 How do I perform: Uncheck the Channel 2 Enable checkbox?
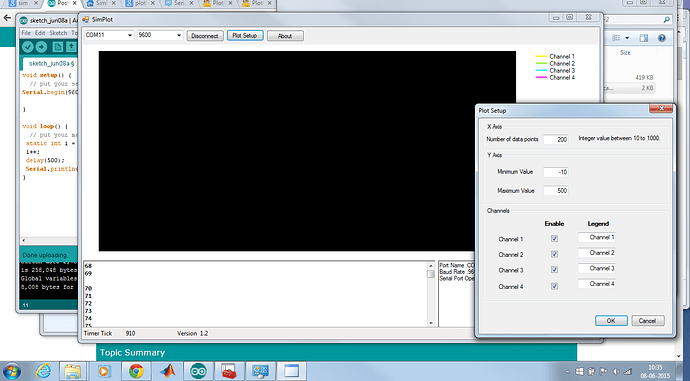[x=554, y=254]
